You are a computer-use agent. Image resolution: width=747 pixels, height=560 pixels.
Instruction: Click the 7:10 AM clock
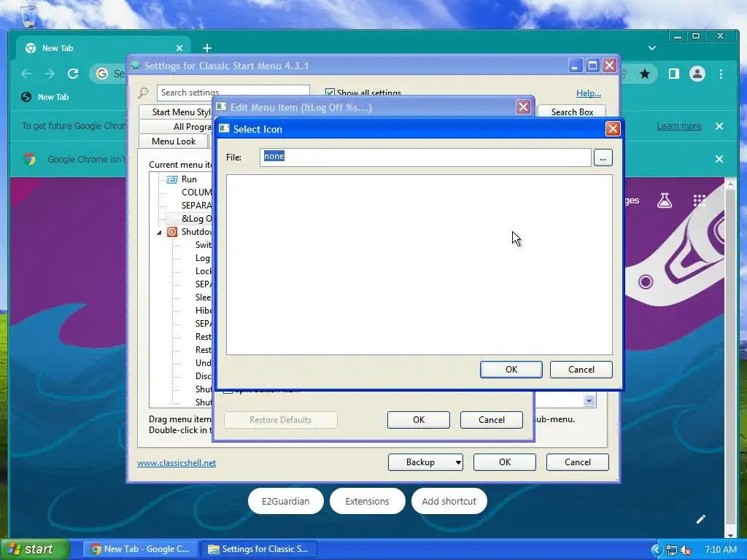[x=720, y=550]
